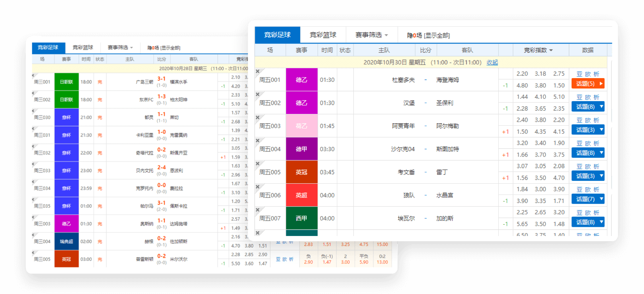Viewport: 644px width, 294px height.
Task: Remove match 周五007 with its X icon
Action: (x=258, y=210)
